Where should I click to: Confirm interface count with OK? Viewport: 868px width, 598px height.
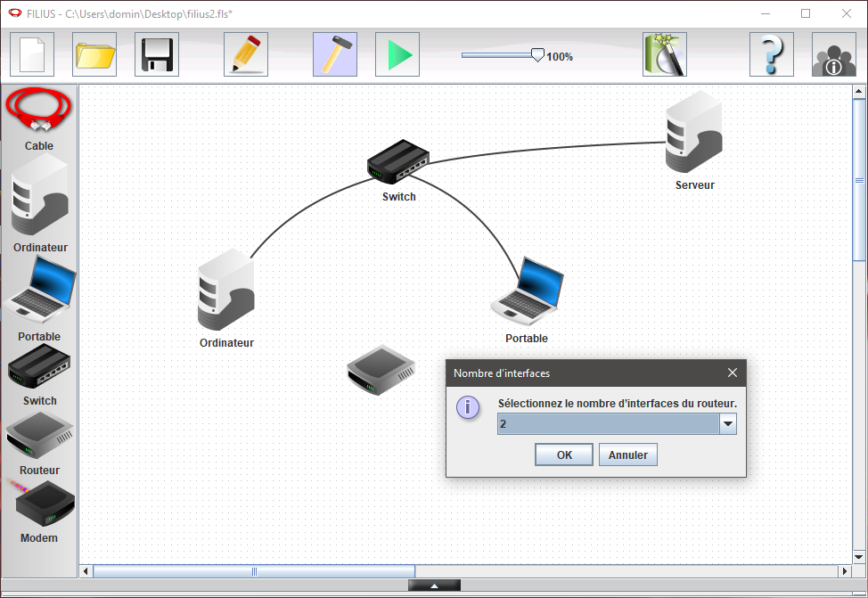[x=564, y=455]
